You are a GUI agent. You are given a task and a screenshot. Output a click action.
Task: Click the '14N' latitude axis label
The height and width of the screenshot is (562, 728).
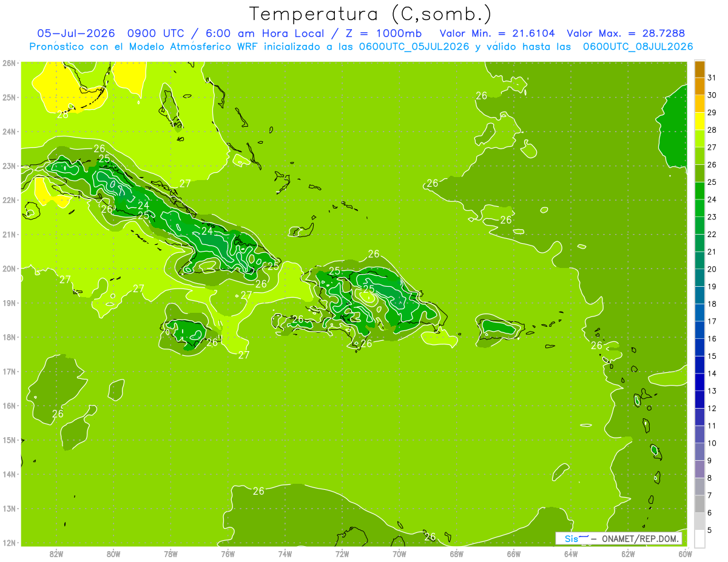tap(8, 474)
